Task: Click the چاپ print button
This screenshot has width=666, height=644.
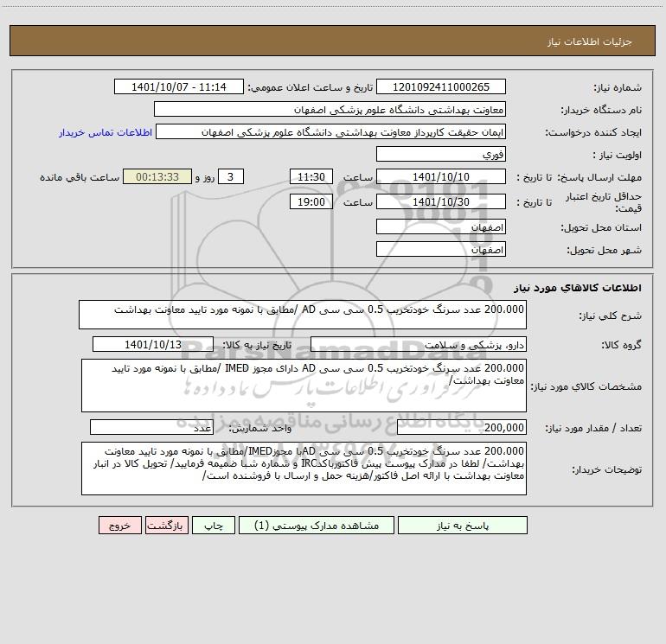Action: [214, 525]
